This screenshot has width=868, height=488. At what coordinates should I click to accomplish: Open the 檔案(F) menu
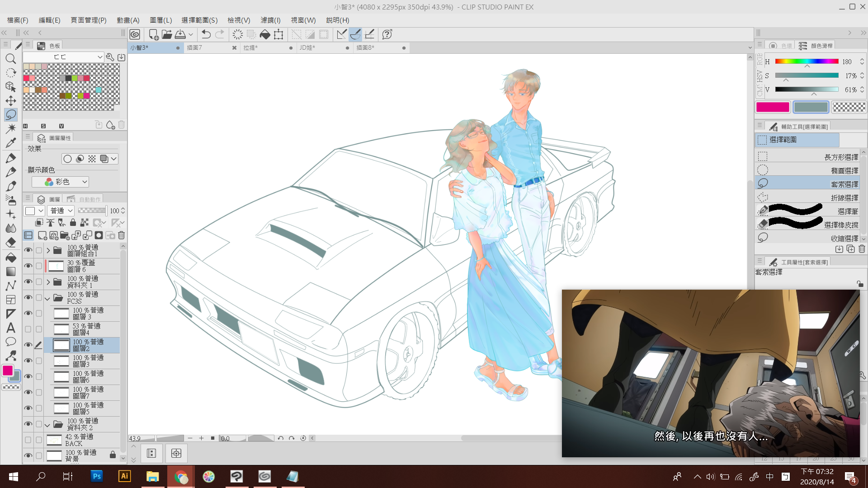pos(18,20)
